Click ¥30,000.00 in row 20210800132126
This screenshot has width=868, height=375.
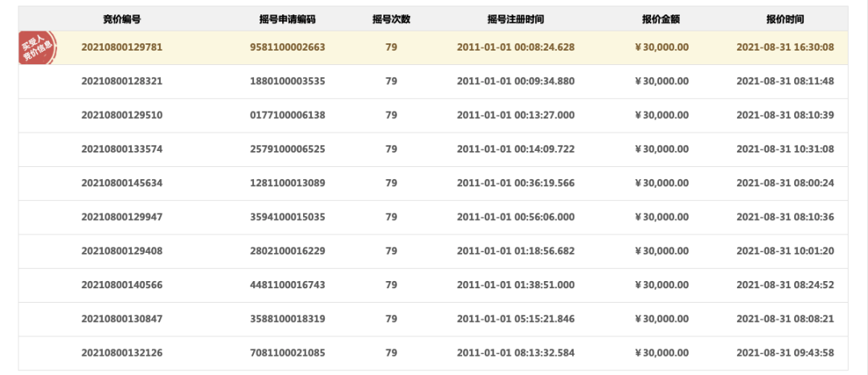click(661, 353)
